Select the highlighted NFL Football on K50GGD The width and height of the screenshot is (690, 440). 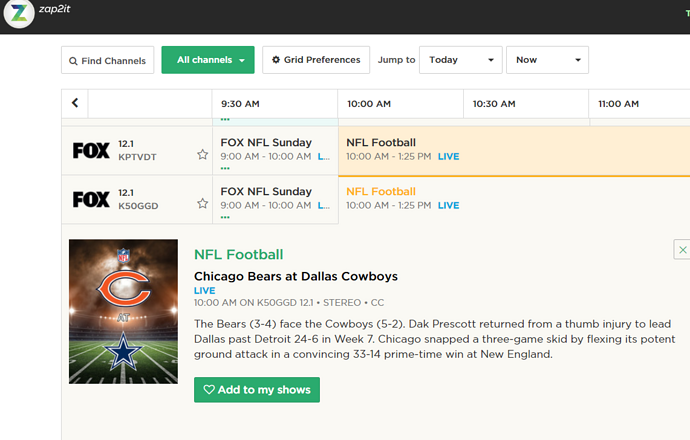click(381, 192)
